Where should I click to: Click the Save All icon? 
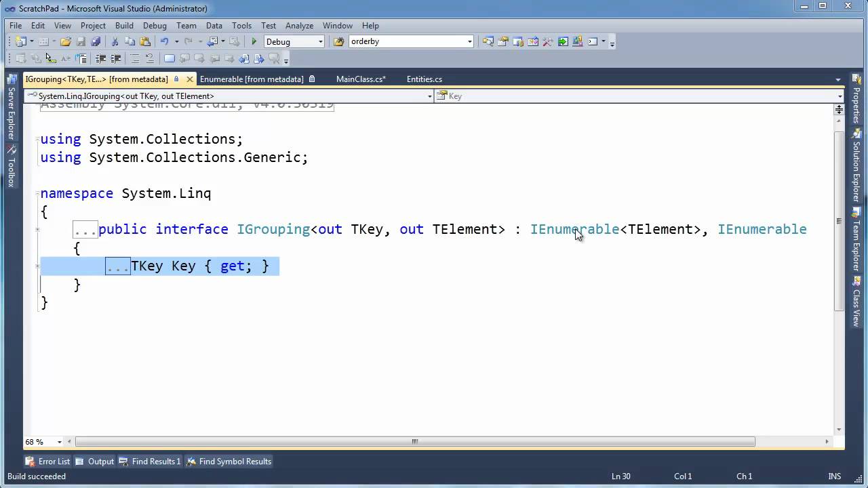click(x=96, y=41)
